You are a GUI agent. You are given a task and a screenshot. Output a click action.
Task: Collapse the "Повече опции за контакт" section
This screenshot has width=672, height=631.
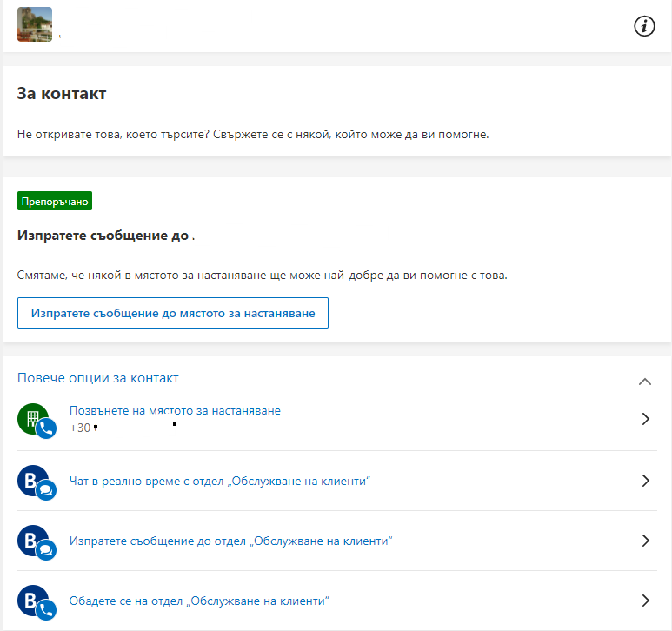point(644,381)
